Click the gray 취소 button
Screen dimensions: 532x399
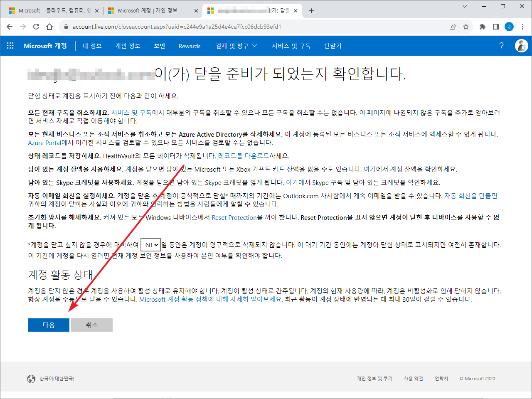[x=92, y=325]
